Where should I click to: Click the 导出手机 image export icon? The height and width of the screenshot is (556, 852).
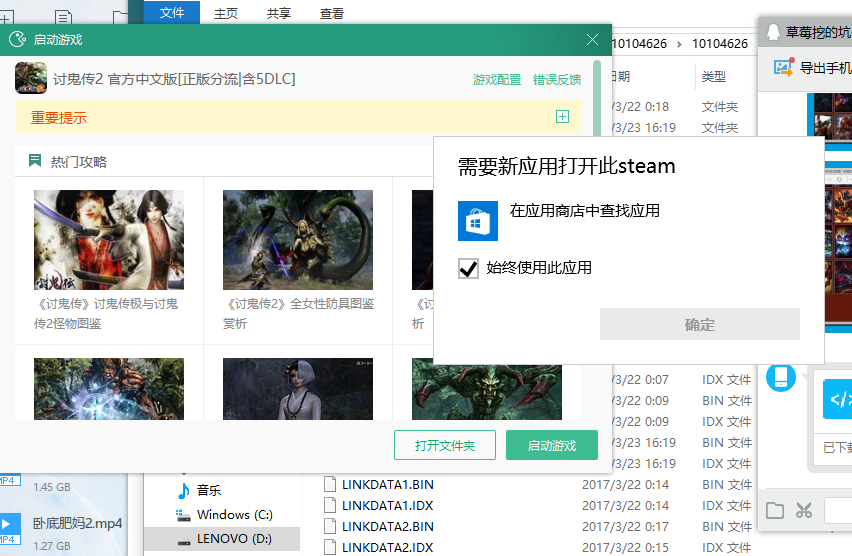tap(784, 67)
